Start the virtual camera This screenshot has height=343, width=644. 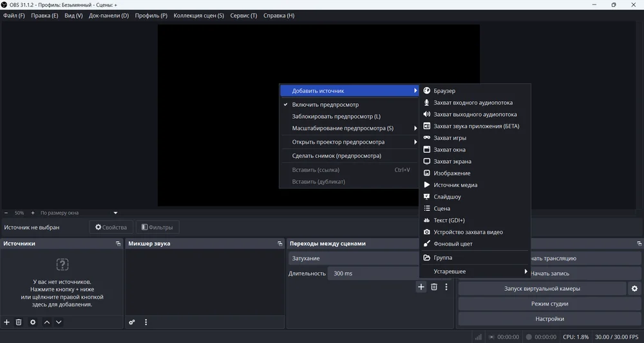(542, 289)
